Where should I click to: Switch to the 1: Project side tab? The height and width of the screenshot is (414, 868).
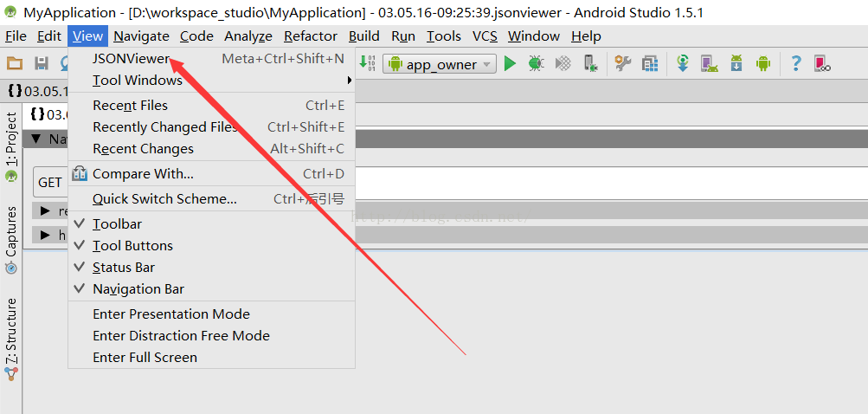point(11,147)
